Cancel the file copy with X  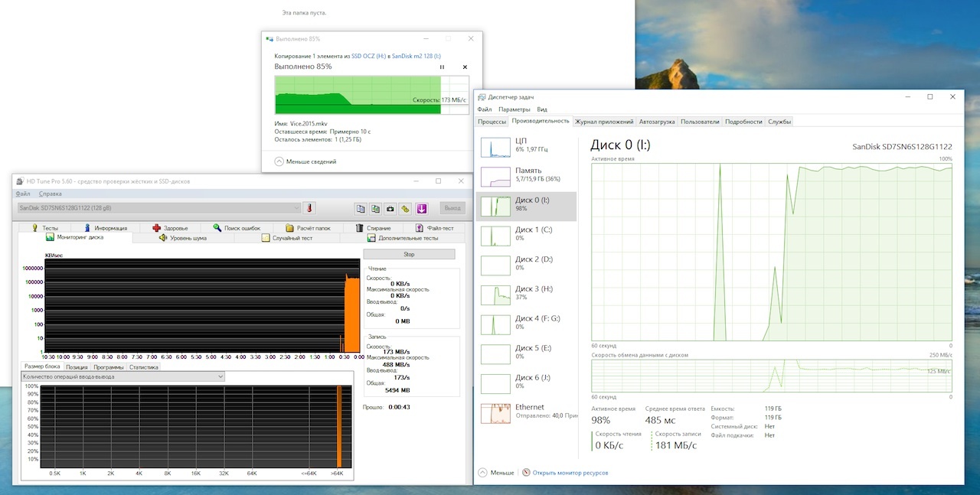tap(465, 67)
